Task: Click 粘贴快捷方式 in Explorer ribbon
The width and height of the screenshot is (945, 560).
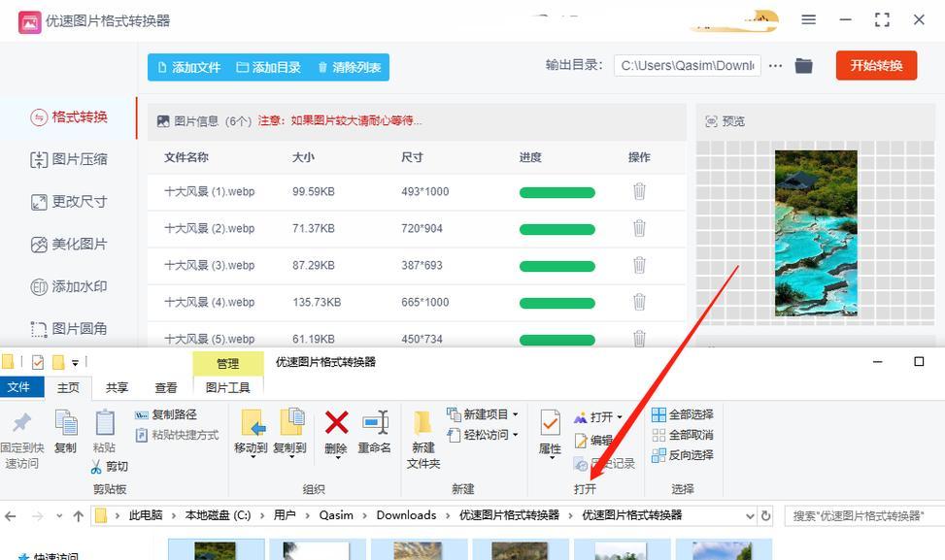Action: pyautogui.click(x=177, y=435)
